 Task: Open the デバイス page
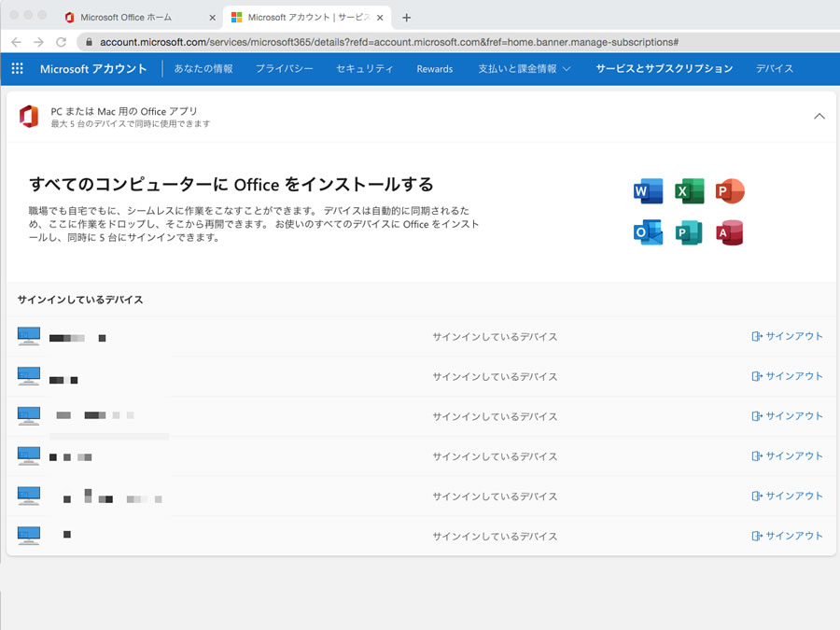[775, 68]
